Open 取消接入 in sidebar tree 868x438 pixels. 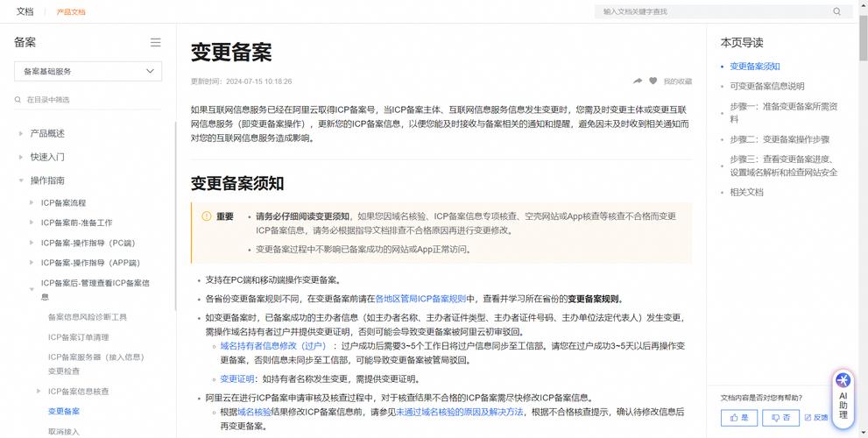pyautogui.click(x=64, y=431)
